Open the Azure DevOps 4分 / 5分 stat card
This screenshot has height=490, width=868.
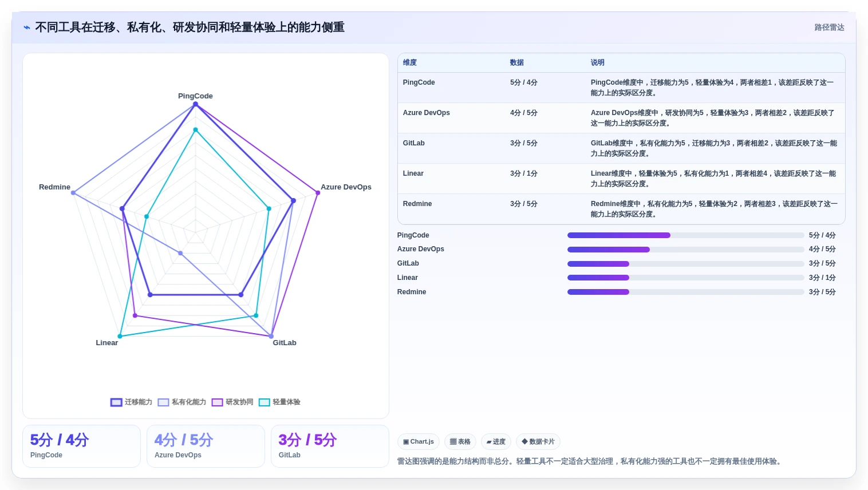[x=206, y=446]
